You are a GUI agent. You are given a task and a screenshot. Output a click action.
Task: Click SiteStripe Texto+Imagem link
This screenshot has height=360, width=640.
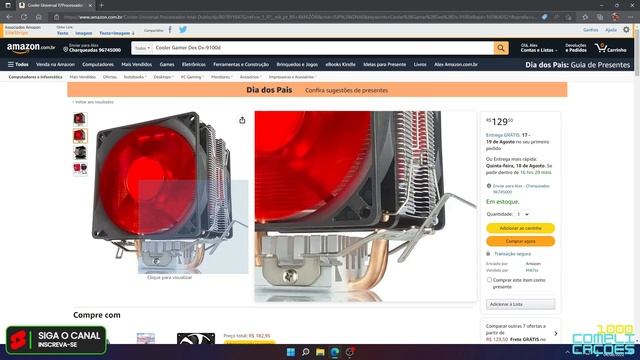coord(116,33)
